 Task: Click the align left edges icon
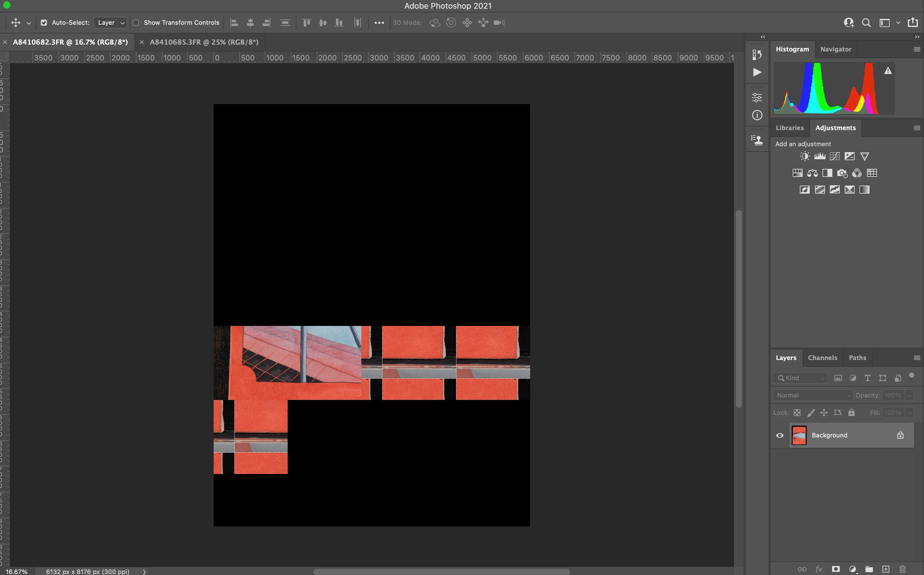234,23
